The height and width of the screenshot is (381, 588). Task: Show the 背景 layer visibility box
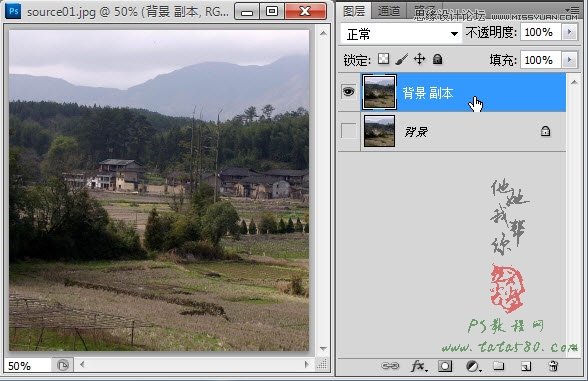click(x=348, y=131)
